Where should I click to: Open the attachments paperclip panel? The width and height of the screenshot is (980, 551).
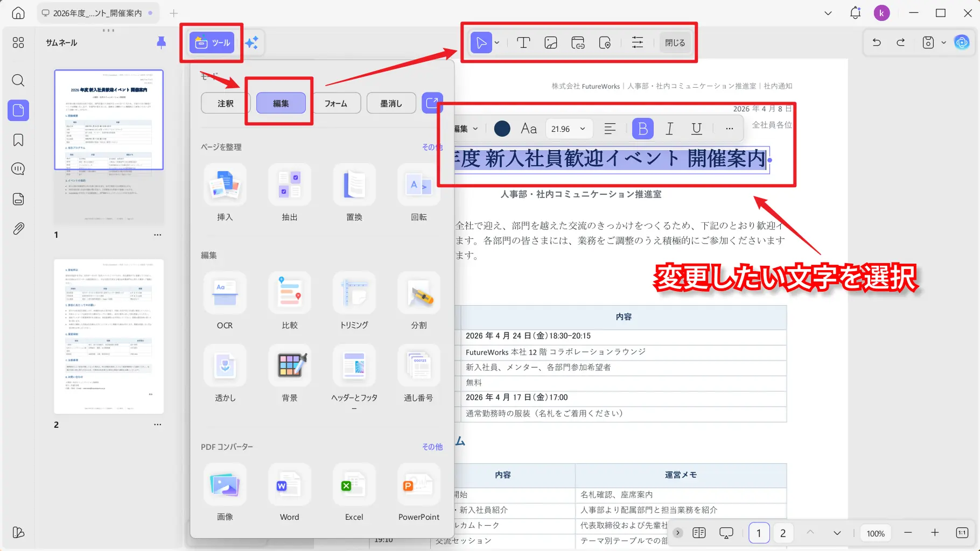(x=18, y=229)
